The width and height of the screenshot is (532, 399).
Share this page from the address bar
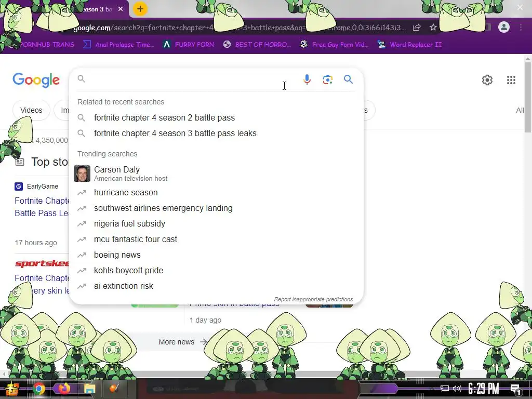coord(417,28)
